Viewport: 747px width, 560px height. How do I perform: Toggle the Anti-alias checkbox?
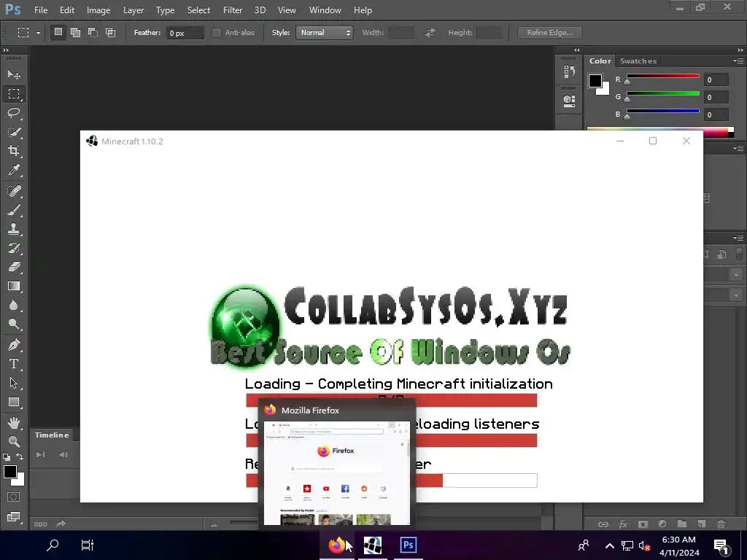(x=217, y=32)
